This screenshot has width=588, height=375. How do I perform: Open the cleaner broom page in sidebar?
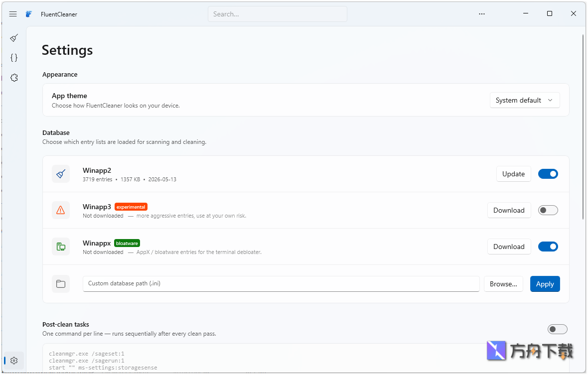(x=14, y=37)
